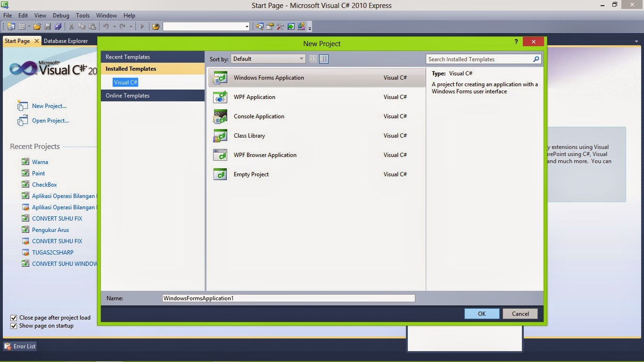Select WPF Browser Application template
The image size is (644, 362).
(x=316, y=155)
